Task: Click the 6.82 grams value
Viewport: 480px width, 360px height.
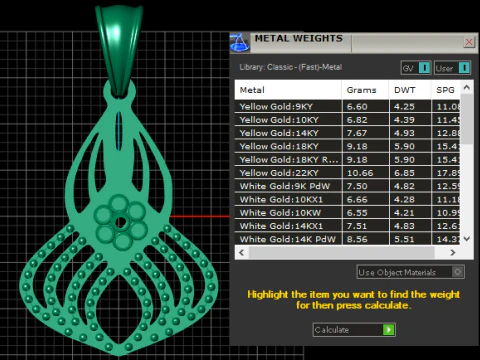Action: (357, 120)
